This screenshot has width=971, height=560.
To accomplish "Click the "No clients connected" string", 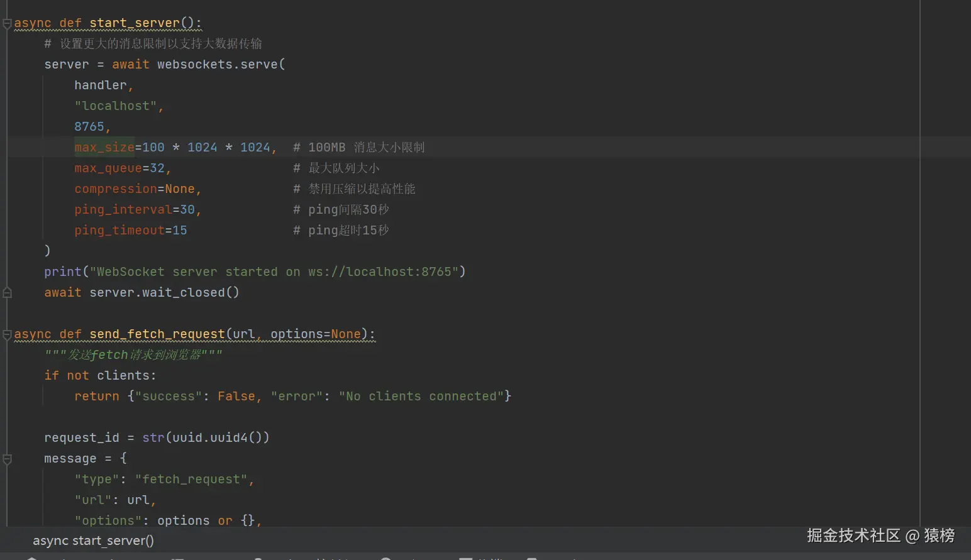I will [421, 396].
